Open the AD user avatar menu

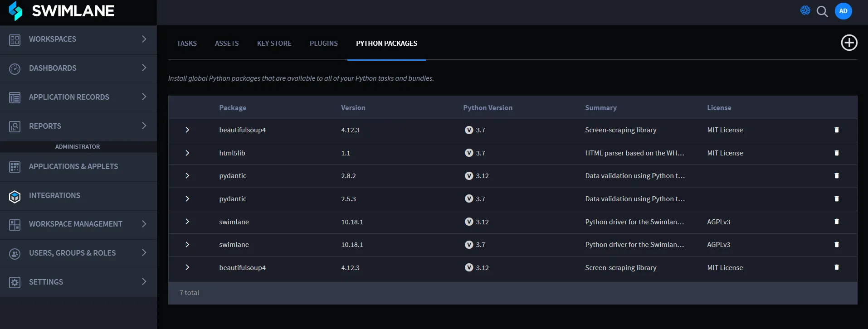tap(843, 11)
